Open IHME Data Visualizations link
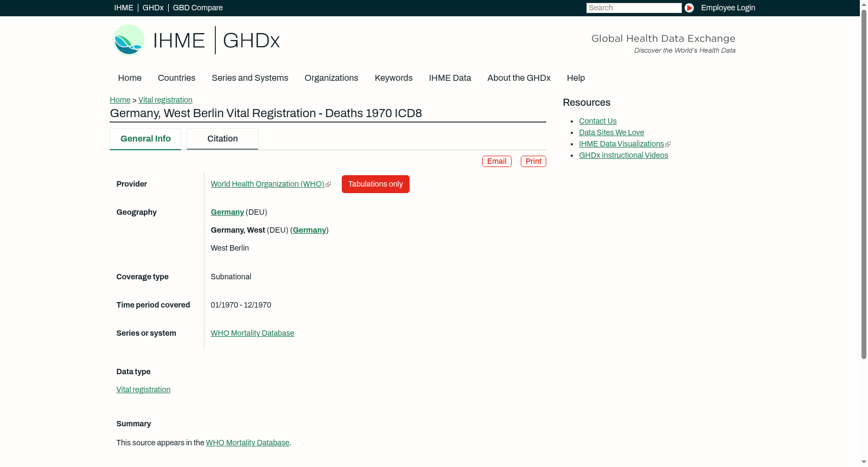Image resolution: width=868 pixels, height=467 pixels. pos(621,144)
